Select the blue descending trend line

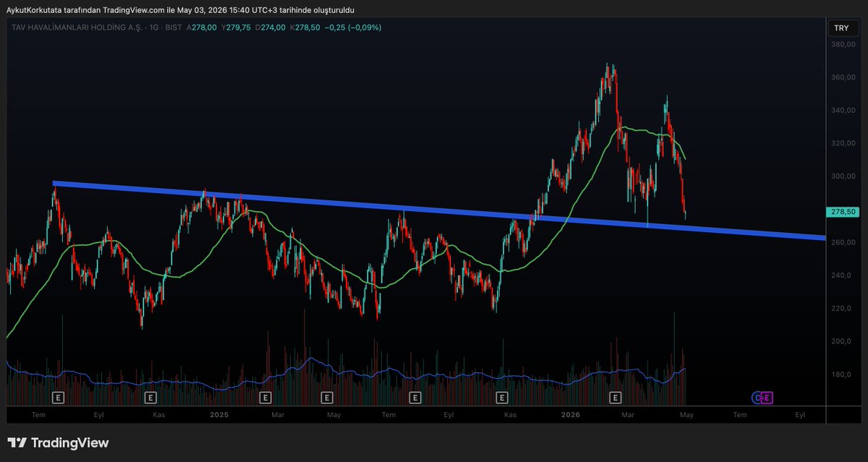[438, 210]
